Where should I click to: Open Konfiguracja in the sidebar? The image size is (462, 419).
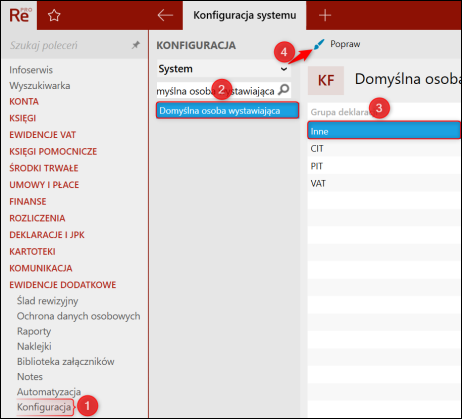point(44,407)
